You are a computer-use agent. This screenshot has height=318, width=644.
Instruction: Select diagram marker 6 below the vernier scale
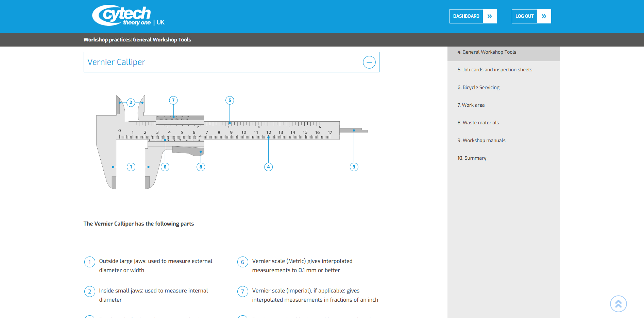point(165,167)
